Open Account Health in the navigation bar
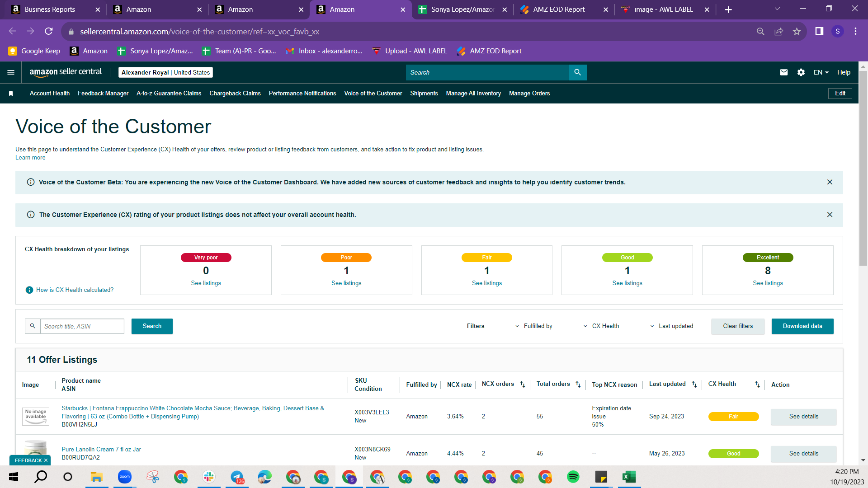 [x=50, y=94]
